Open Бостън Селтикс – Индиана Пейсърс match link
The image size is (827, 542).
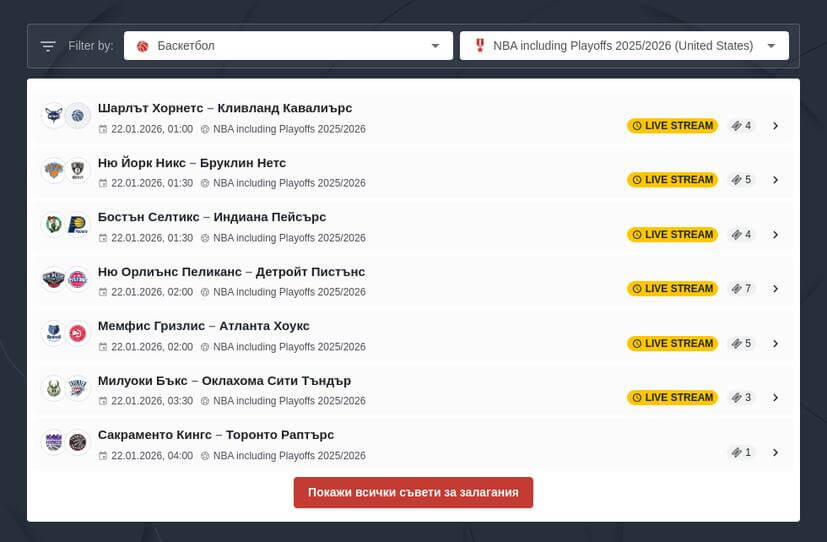212,217
